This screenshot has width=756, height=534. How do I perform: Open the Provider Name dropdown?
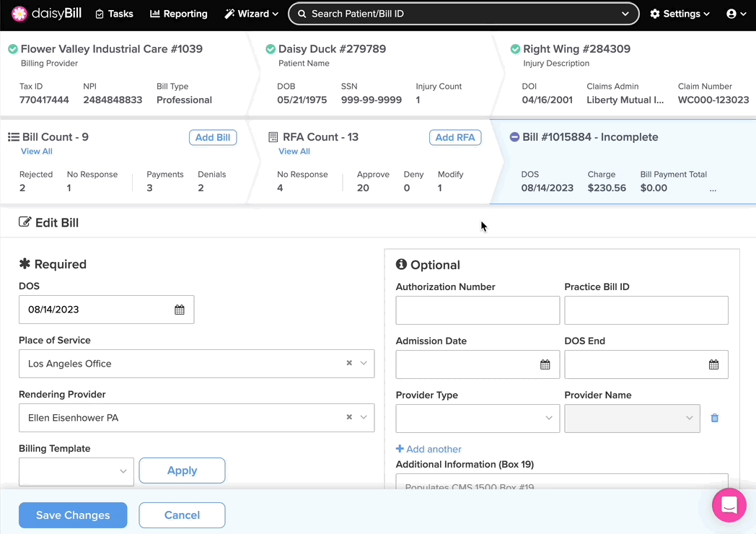pos(632,419)
